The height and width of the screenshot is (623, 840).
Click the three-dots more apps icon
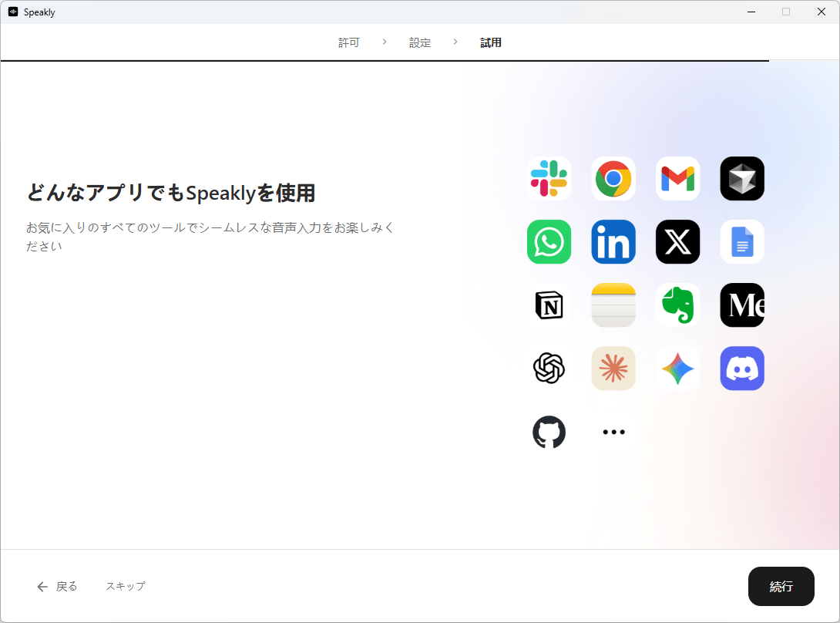pyautogui.click(x=613, y=432)
